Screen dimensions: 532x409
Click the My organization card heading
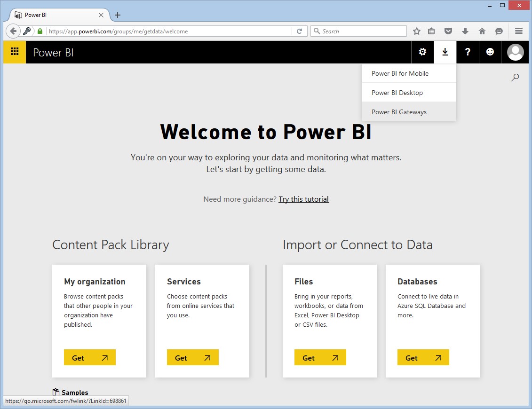[95, 282]
